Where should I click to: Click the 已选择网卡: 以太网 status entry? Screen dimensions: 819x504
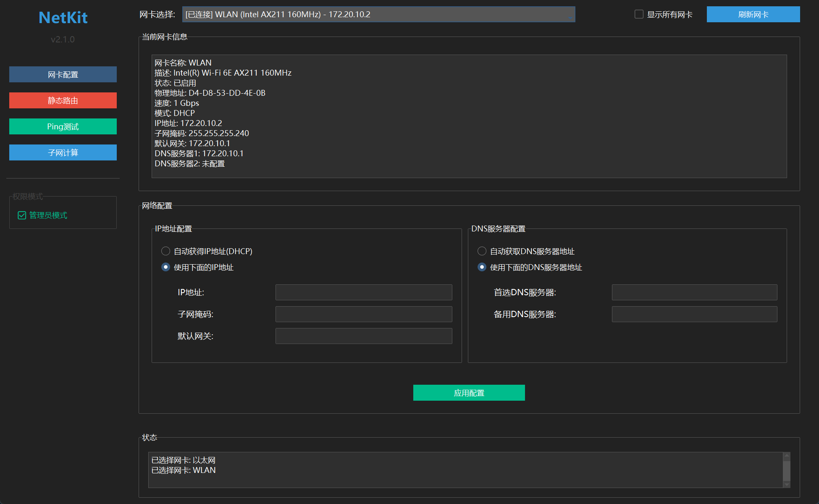184,460
